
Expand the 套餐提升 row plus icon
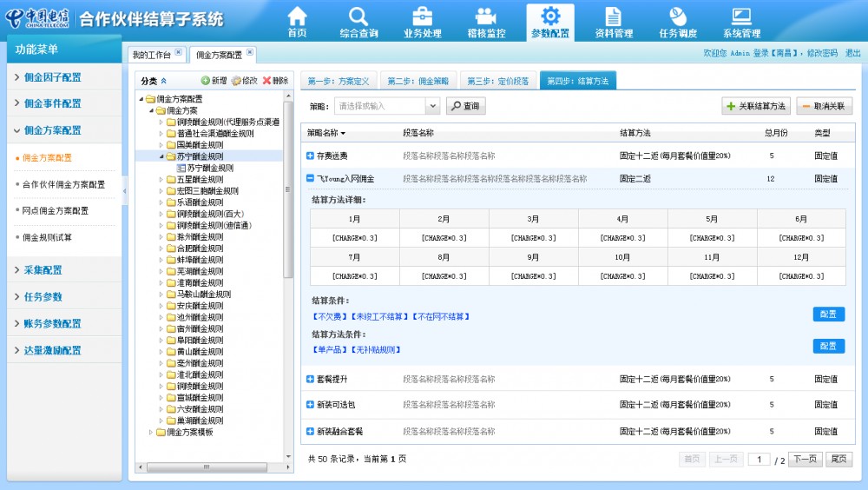click(x=310, y=379)
